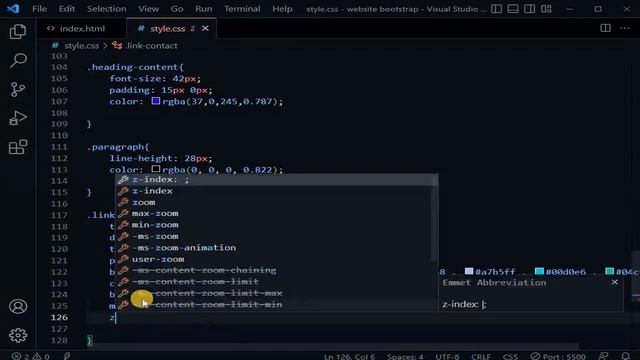Close the Emmet Abbreviation details panel

point(615,282)
